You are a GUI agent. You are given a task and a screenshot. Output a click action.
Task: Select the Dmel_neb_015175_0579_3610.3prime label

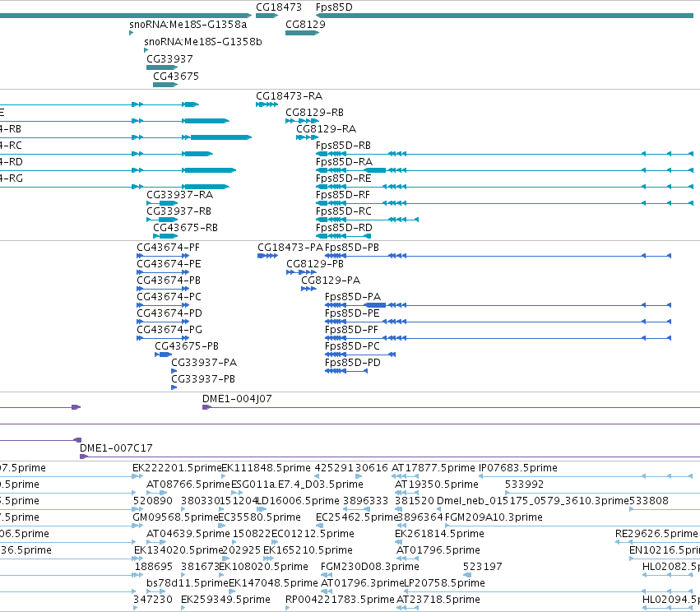click(x=532, y=501)
